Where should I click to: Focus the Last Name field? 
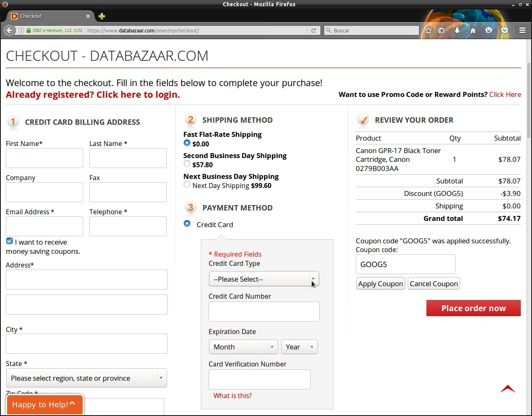coord(128,158)
